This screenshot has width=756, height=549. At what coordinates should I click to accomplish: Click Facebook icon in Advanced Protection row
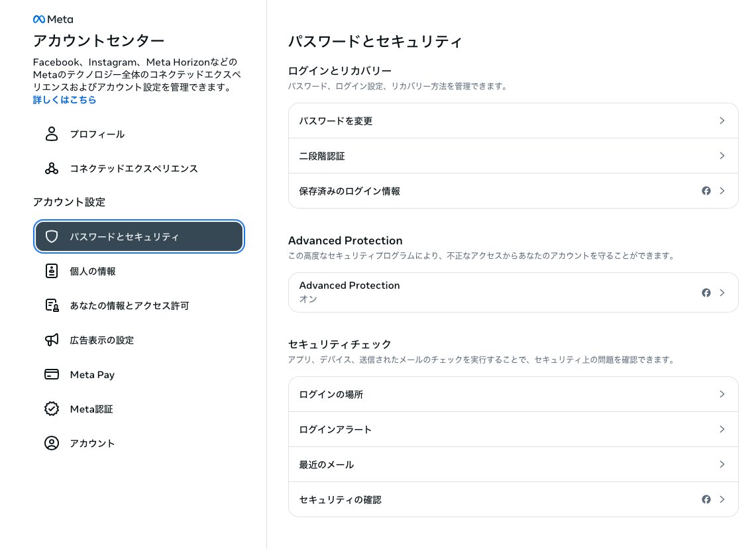(x=706, y=293)
